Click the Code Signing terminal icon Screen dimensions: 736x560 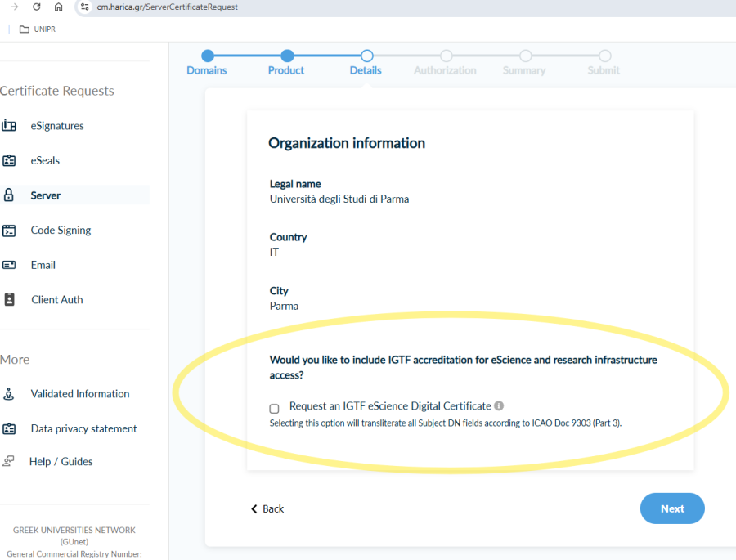9,231
